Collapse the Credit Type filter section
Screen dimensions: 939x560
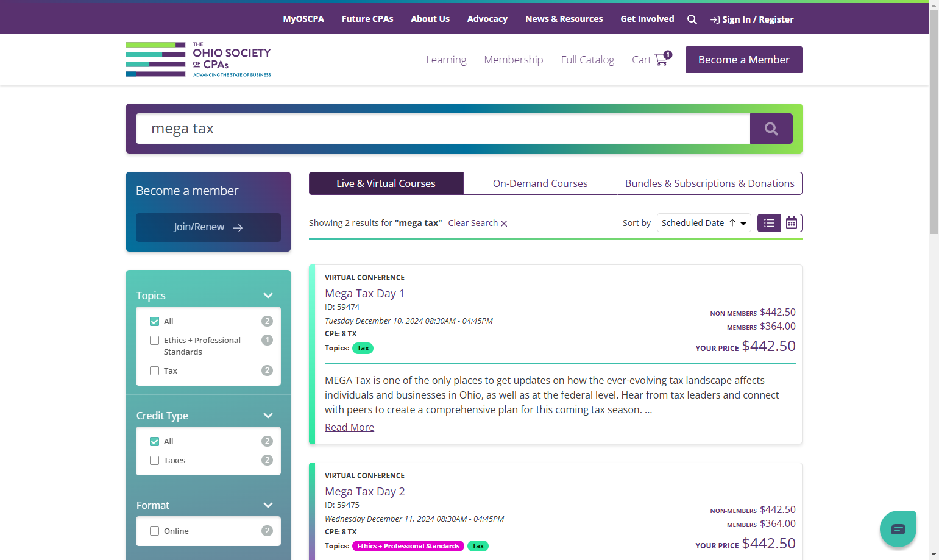[x=268, y=416]
